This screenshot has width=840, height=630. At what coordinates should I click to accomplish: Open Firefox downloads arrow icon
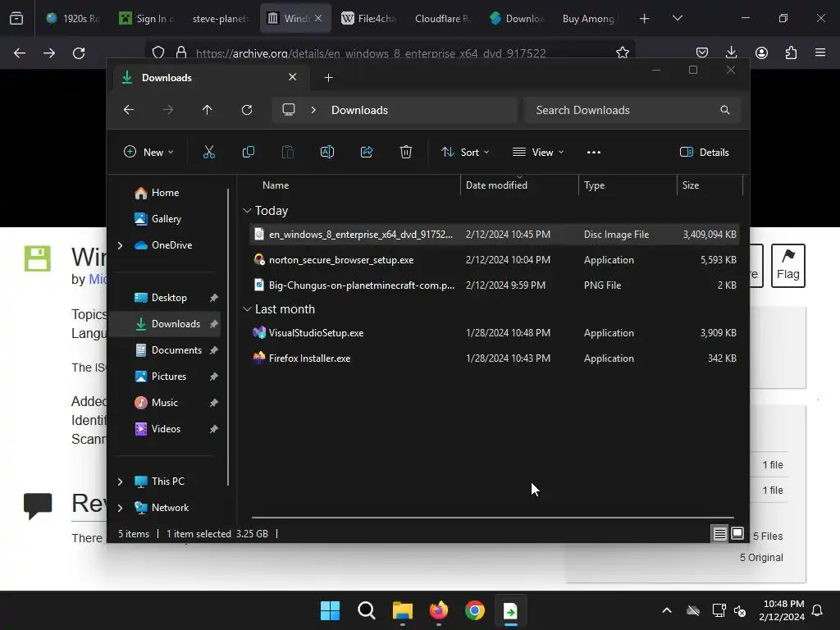(x=731, y=52)
